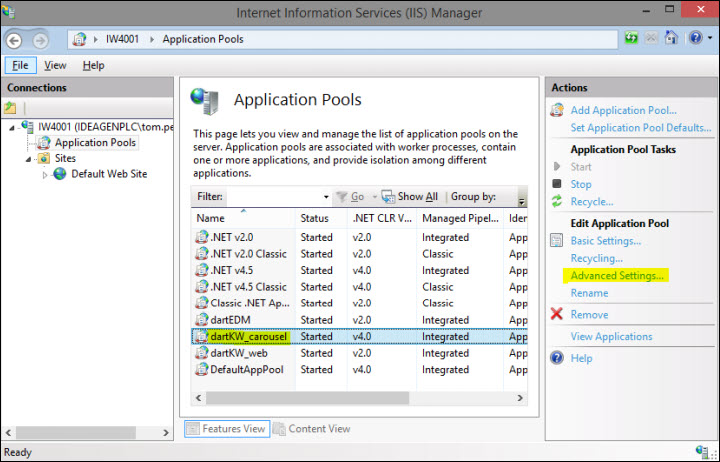Expand the Default Web Site node
This screenshot has width=720, height=462.
tap(45, 175)
